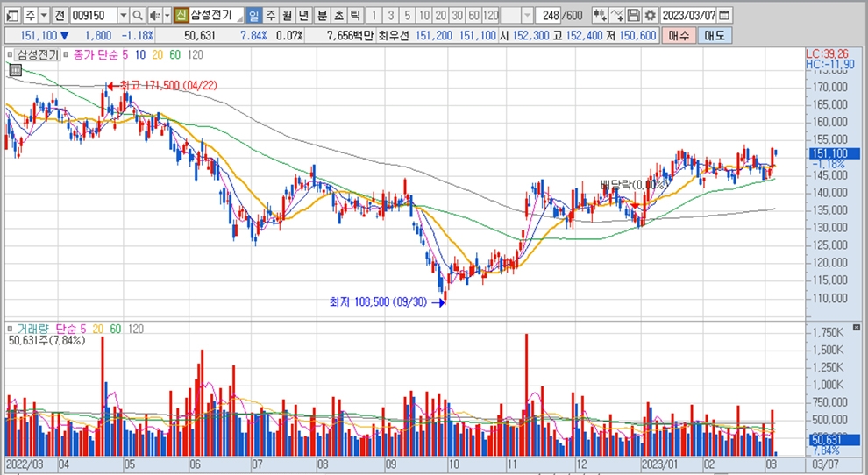This screenshot has width=868, height=475.
Task: Click the stock search magnifier icon
Action: tap(138, 16)
